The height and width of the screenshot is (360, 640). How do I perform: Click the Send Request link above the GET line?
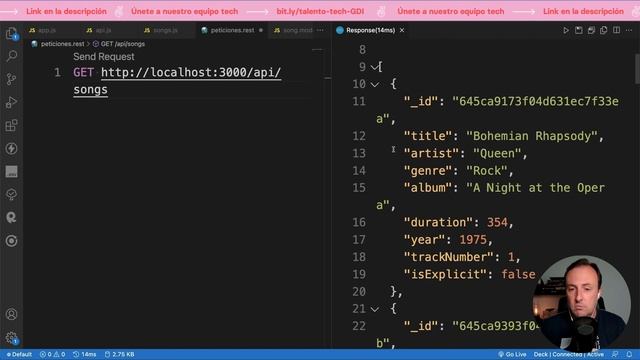pyautogui.click(x=104, y=57)
